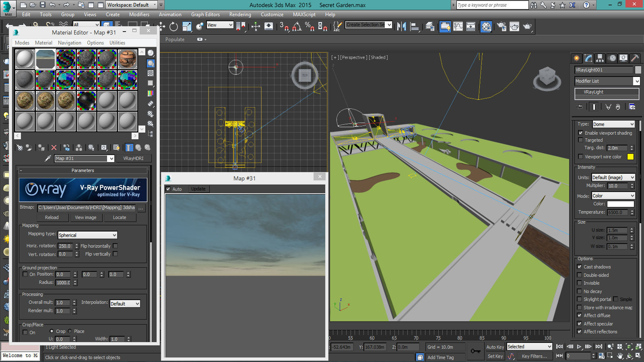Select the Select and Move tool

tap(162, 27)
